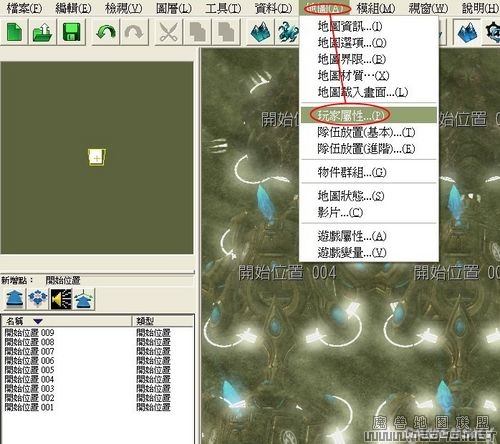
Task: Sort list by the 名稱 column header
Action: pos(67,321)
